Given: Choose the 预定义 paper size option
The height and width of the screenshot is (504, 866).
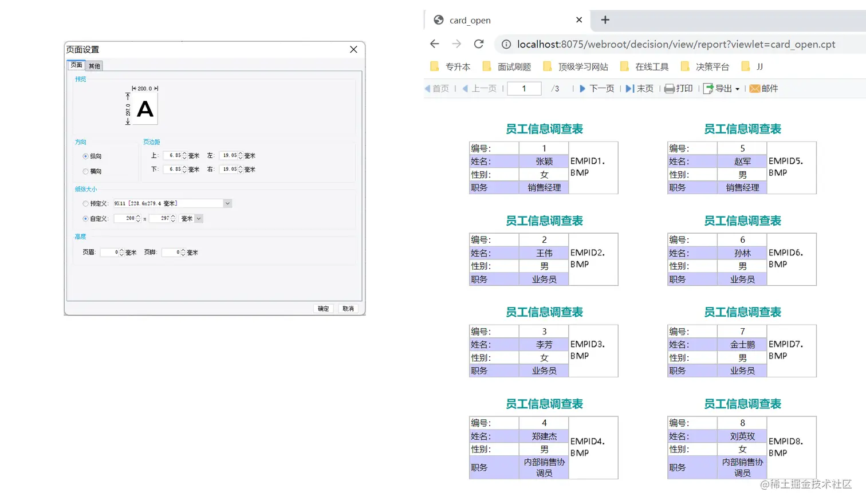Looking at the screenshot, I should (x=95, y=203).
